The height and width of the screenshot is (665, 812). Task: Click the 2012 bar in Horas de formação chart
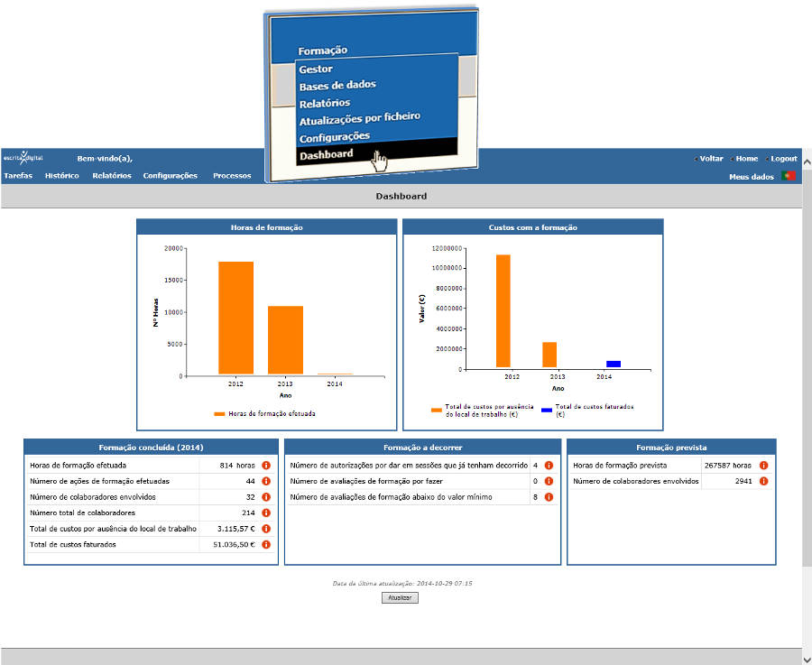[235, 318]
